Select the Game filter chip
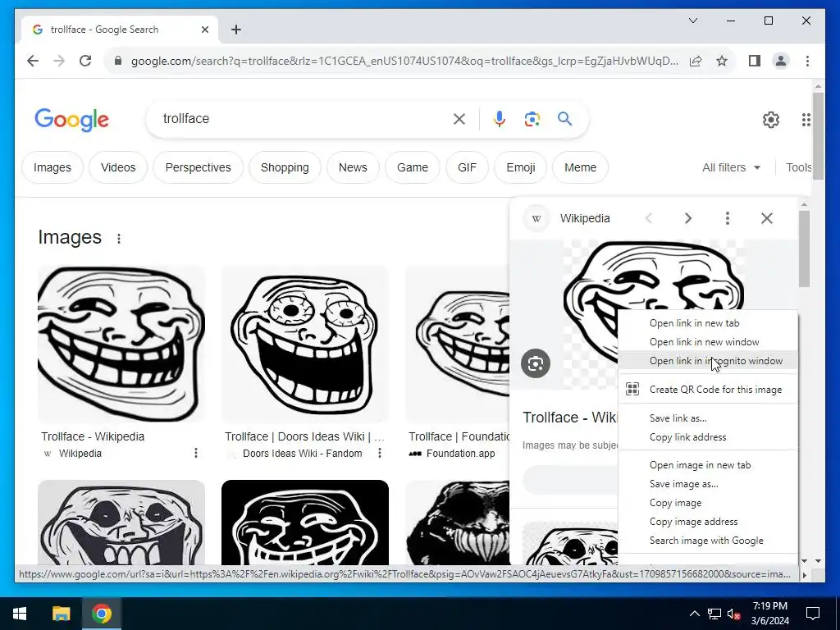This screenshot has height=630, width=840. point(413,167)
